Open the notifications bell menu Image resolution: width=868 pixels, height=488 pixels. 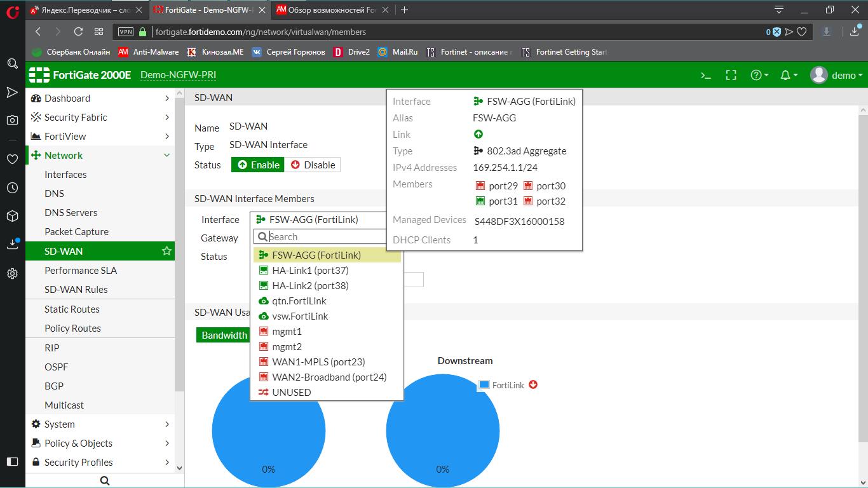789,75
